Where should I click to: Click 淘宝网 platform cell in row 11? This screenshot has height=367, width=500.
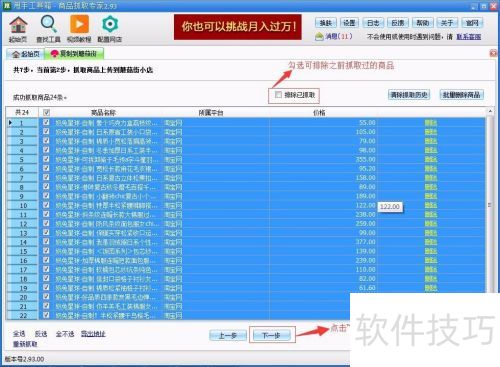(x=215, y=214)
